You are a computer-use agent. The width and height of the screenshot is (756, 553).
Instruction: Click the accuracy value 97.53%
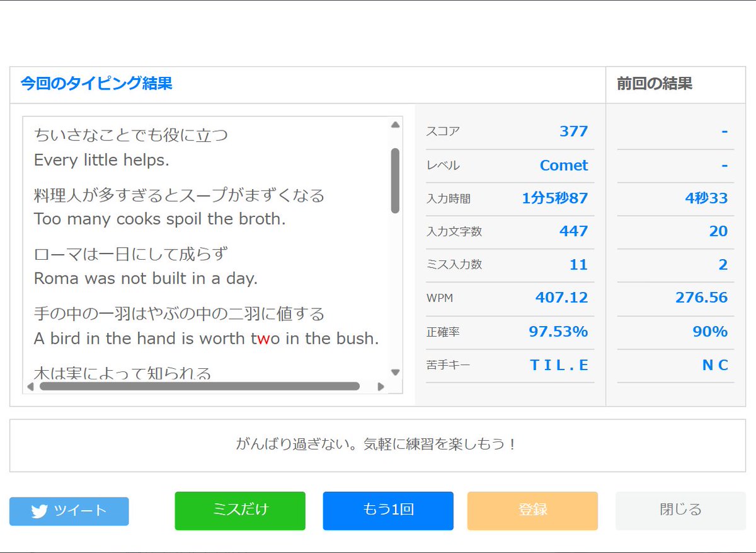[x=558, y=332]
